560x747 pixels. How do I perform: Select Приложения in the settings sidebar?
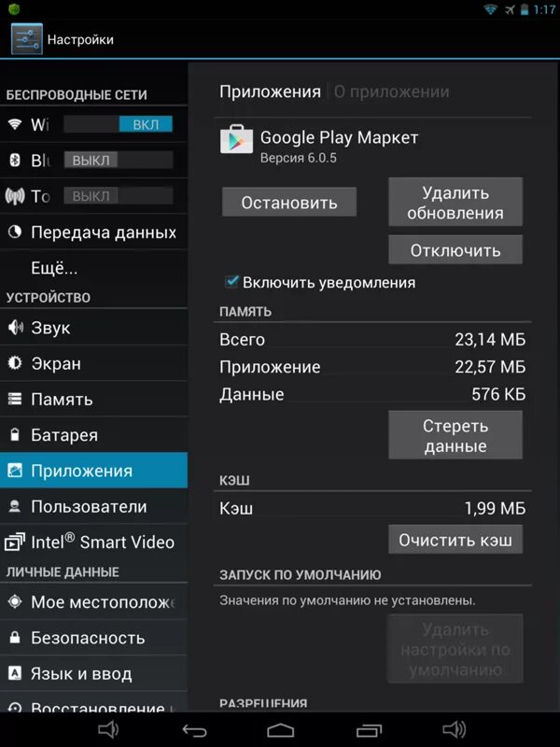click(94, 471)
